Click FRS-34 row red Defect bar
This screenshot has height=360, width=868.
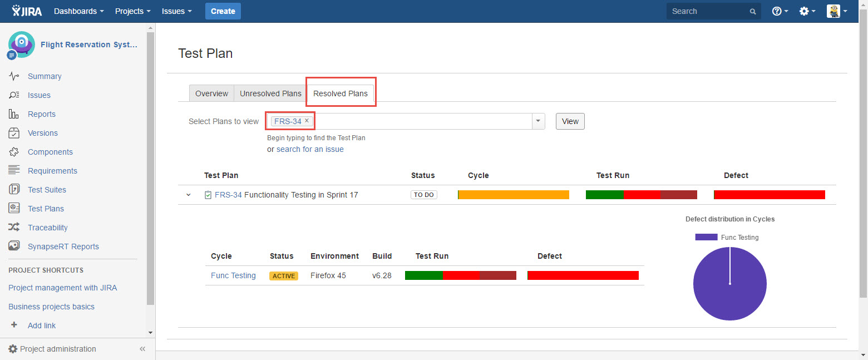coord(770,195)
